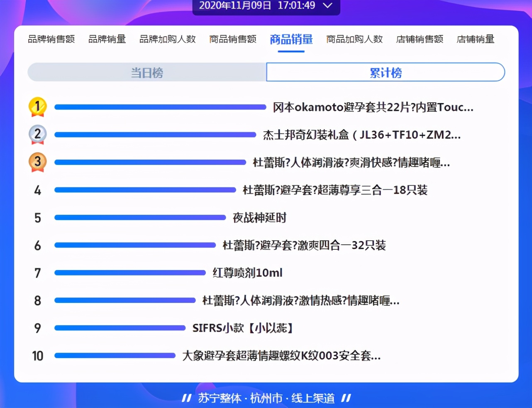This screenshot has width=532, height=408.
Task: Click the rank number 10 label
Action: [x=38, y=356]
